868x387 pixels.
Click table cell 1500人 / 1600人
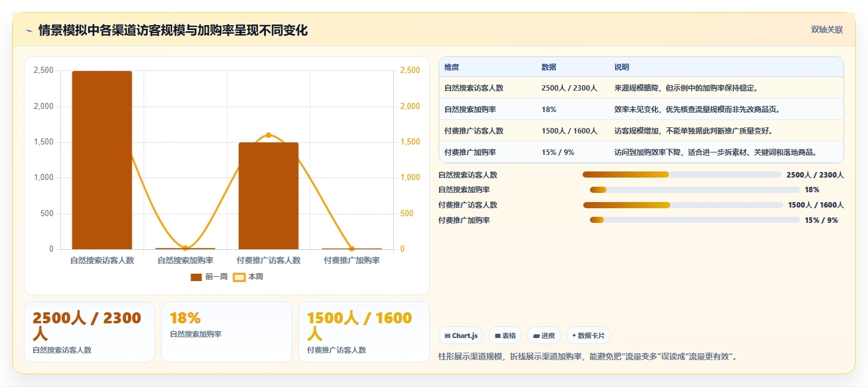pos(569,131)
